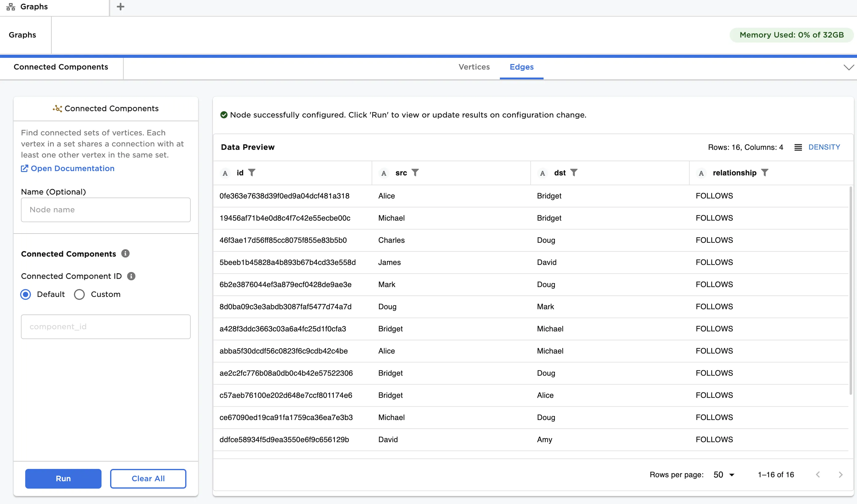Viewport: 857px width, 504px height.
Task: Click the info icon beside Connected Components heading
Action: pyautogui.click(x=126, y=254)
